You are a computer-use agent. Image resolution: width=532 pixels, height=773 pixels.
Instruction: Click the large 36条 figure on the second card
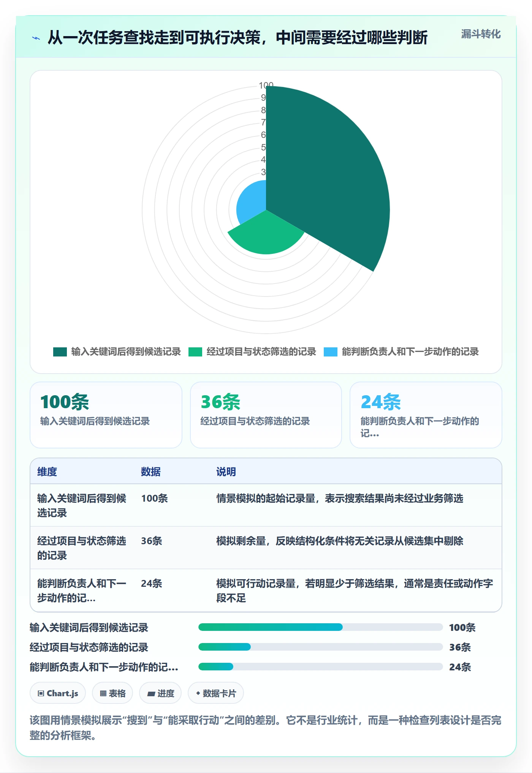tap(220, 402)
